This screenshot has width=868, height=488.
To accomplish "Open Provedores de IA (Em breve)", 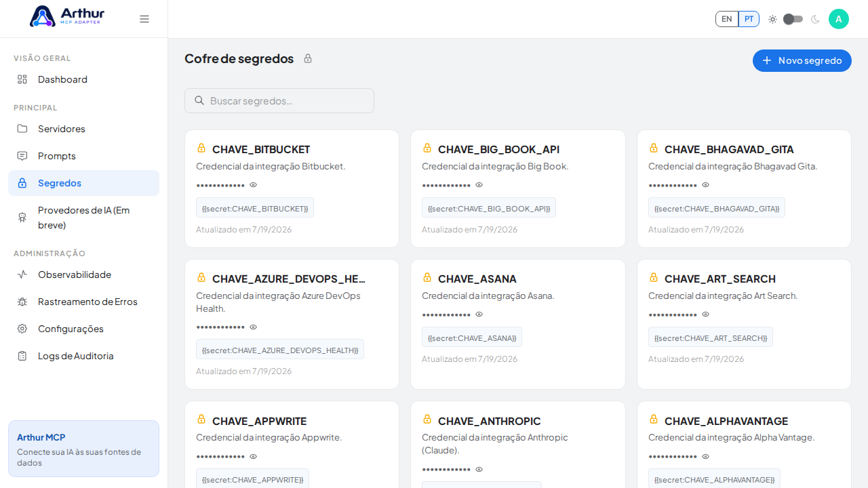I will click(83, 218).
